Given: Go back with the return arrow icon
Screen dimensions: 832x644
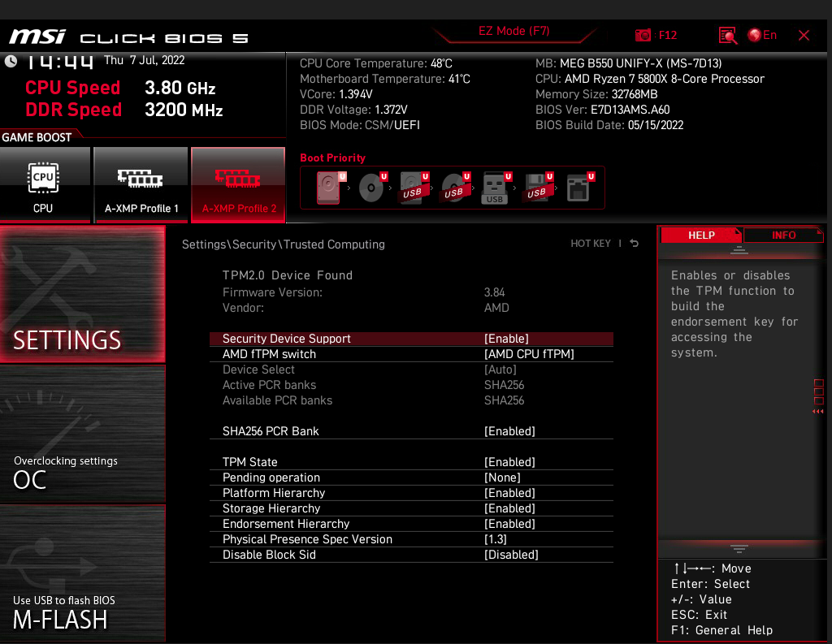Looking at the screenshot, I should (x=634, y=244).
